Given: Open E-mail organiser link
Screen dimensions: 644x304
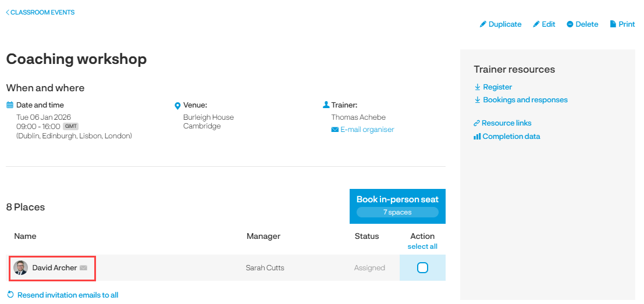Looking at the screenshot, I should tap(367, 130).
